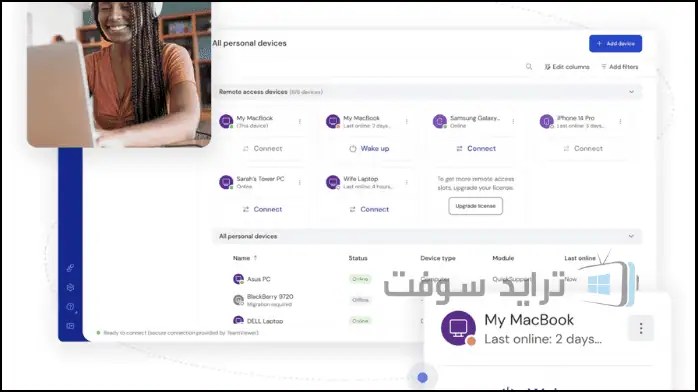Screen dimensions: 698x392
Task: Click the search magnifier icon
Action: [529, 67]
